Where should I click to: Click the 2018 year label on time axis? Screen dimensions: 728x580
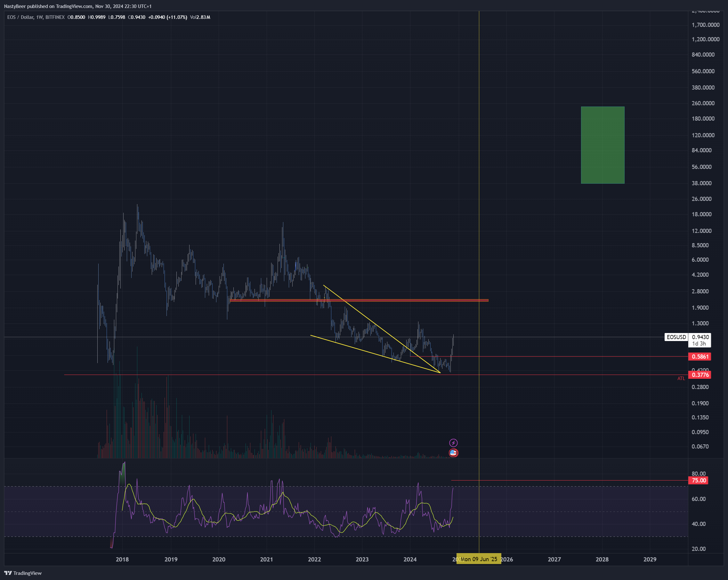[x=122, y=560]
